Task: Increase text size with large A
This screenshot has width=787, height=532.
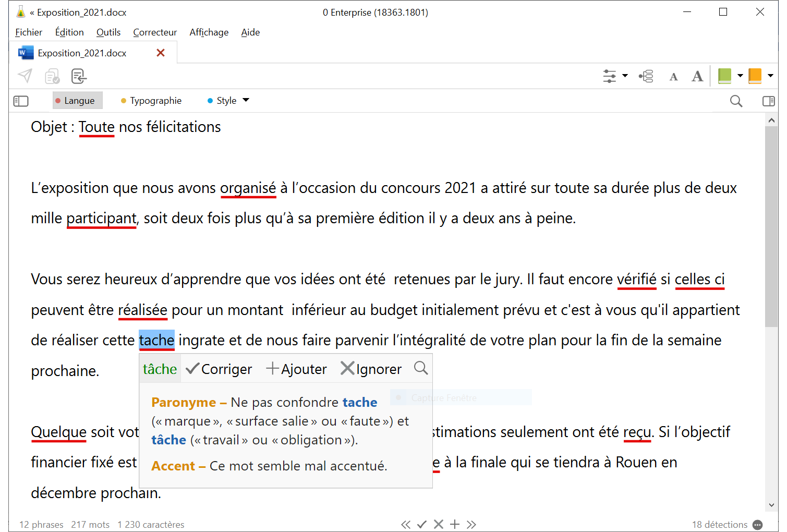Action: (x=697, y=76)
